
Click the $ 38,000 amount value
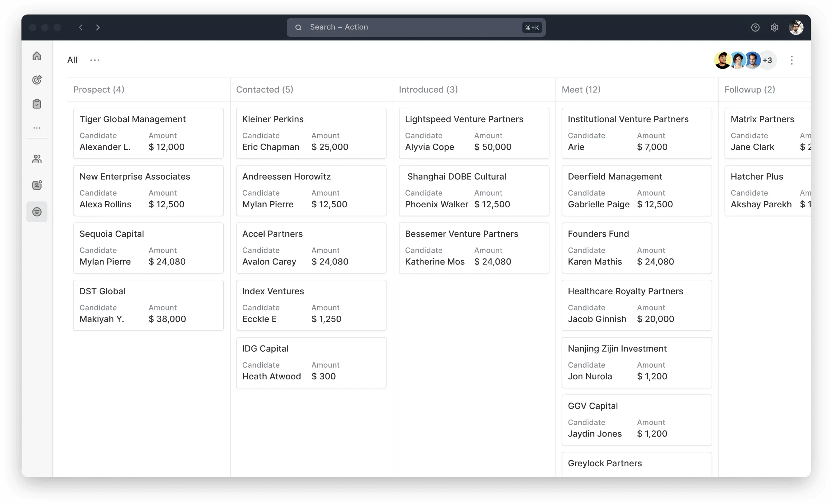(167, 319)
